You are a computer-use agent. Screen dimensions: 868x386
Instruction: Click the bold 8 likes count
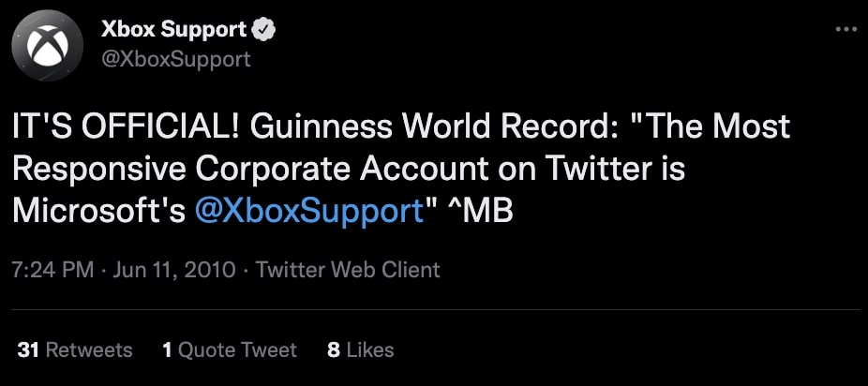pos(334,350)
